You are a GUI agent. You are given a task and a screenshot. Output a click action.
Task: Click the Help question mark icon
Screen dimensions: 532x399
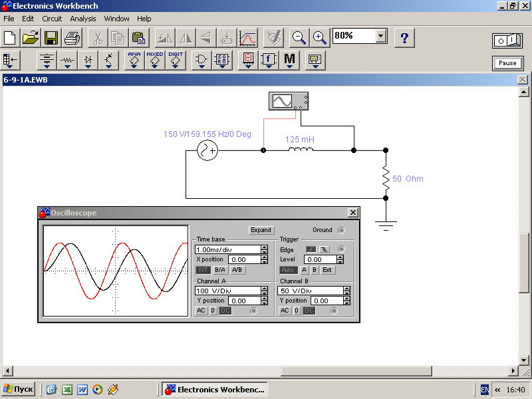click(404, 38)
